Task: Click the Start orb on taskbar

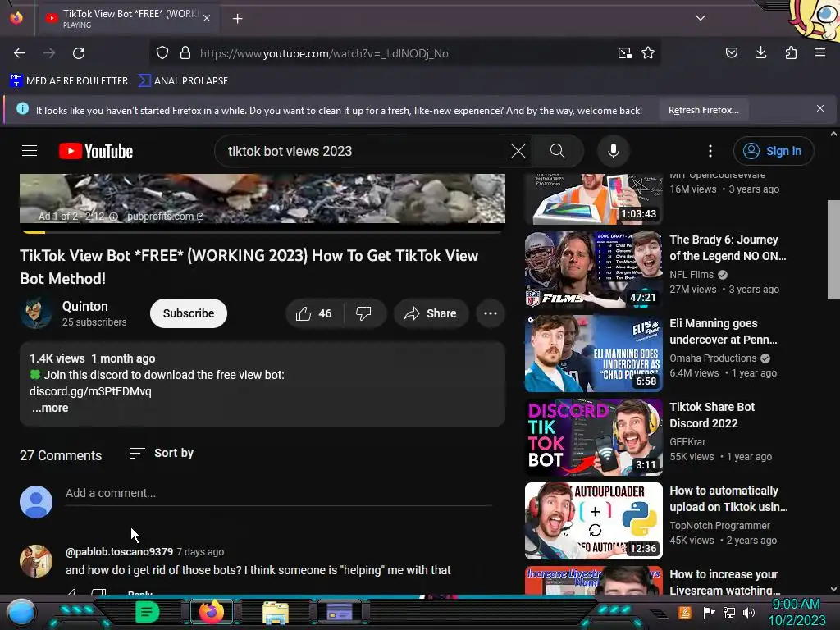Action: (21, 612)
